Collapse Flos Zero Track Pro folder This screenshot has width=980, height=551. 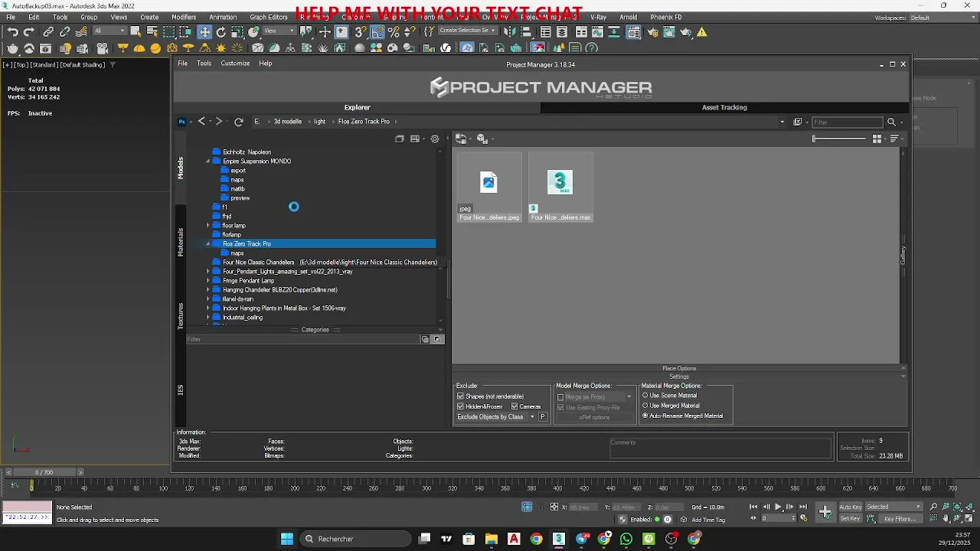(x=207, y=244)
